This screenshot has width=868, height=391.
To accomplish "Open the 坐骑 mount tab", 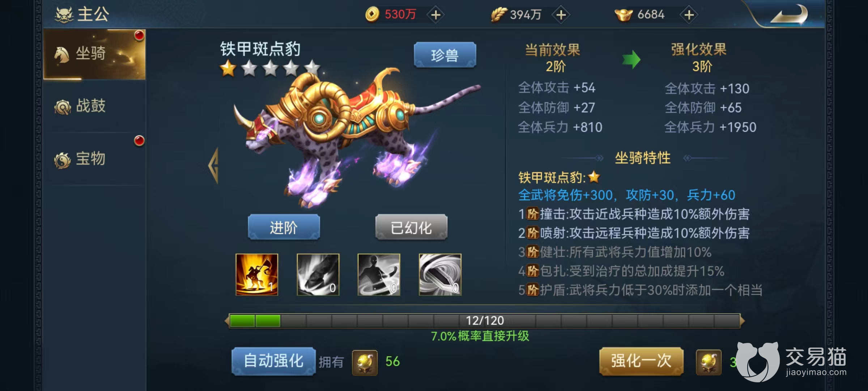I will tap(94, 54).
